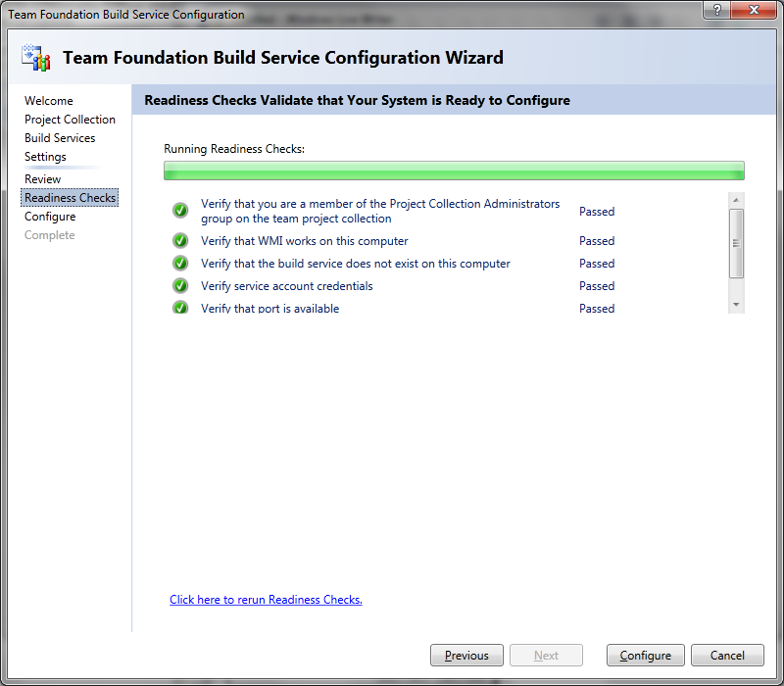This screenshot has height=686, width=784.
Task: Select 'Verify that WMI works on this computer'
Action: 305,241
